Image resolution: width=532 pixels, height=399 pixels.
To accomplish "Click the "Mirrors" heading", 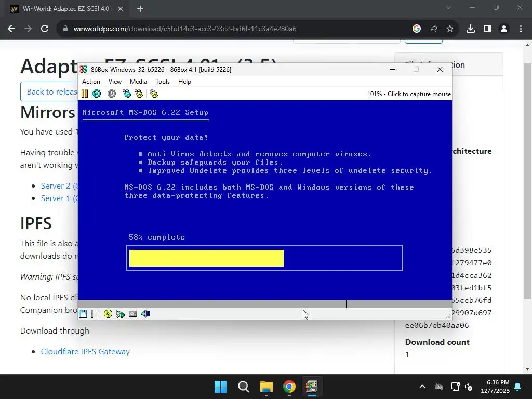I will [47, 112].
